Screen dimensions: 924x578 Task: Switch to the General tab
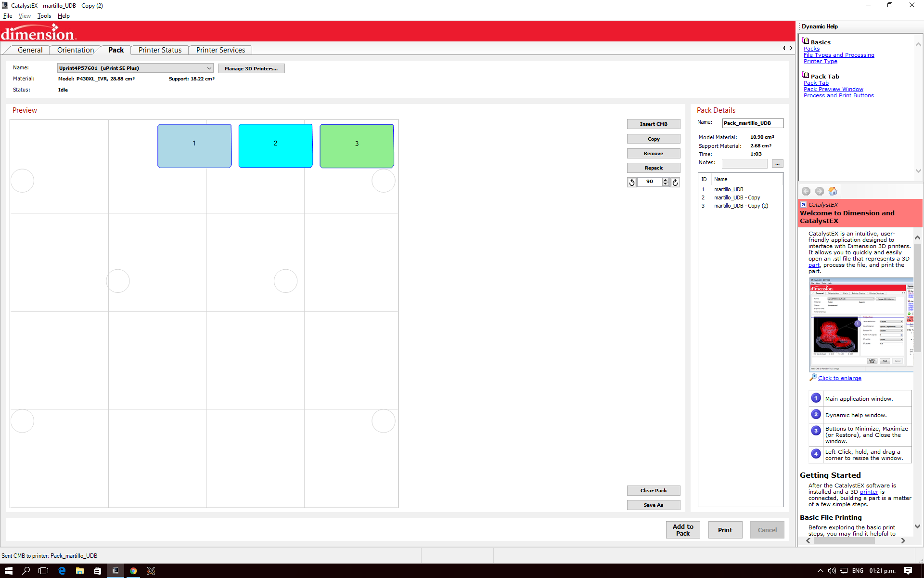[30, 50]
